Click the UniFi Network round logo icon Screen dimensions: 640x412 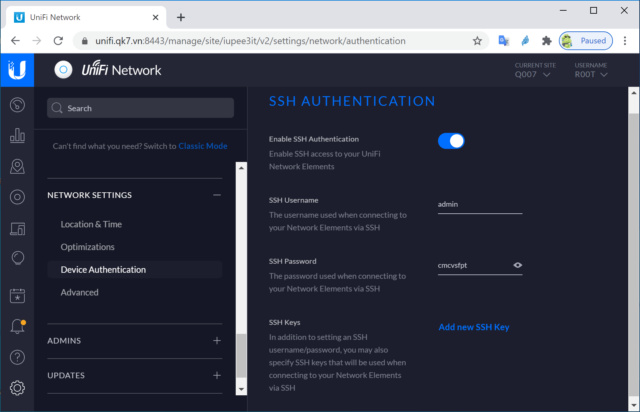pos(63,70)
